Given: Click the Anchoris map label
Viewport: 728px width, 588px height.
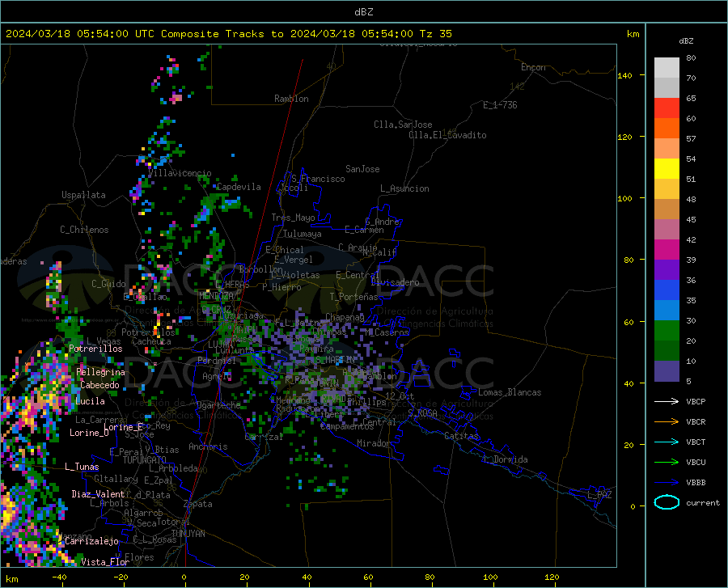Looking at the screenshot, I should pos(208,446).
